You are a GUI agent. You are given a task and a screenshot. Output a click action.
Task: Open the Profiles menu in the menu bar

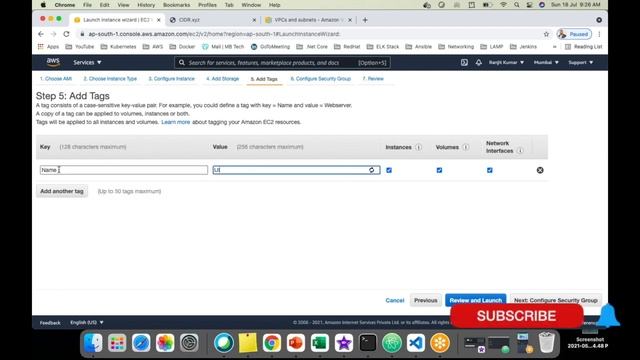click(x=207, y=5)
